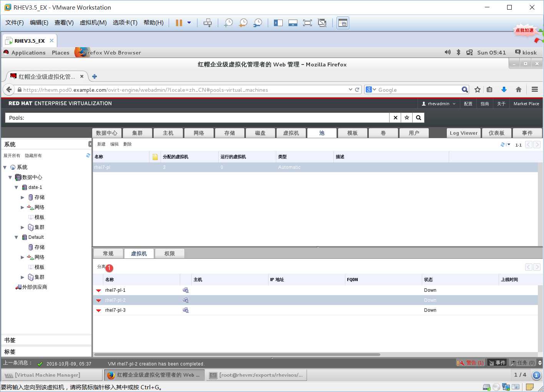Select the rhel7-pl-3 VM row
Image resolution: width=544 pixels, height=392 pixels.
click(315, 310)
